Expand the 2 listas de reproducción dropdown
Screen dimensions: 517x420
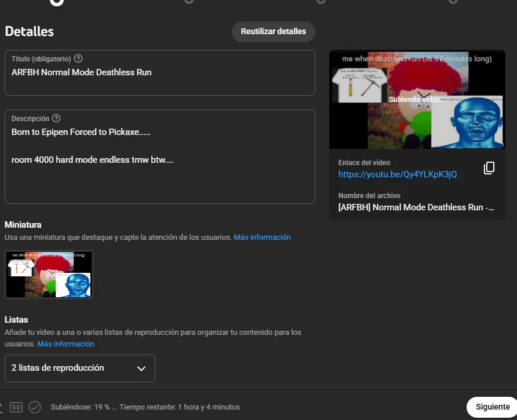[80, 368]
